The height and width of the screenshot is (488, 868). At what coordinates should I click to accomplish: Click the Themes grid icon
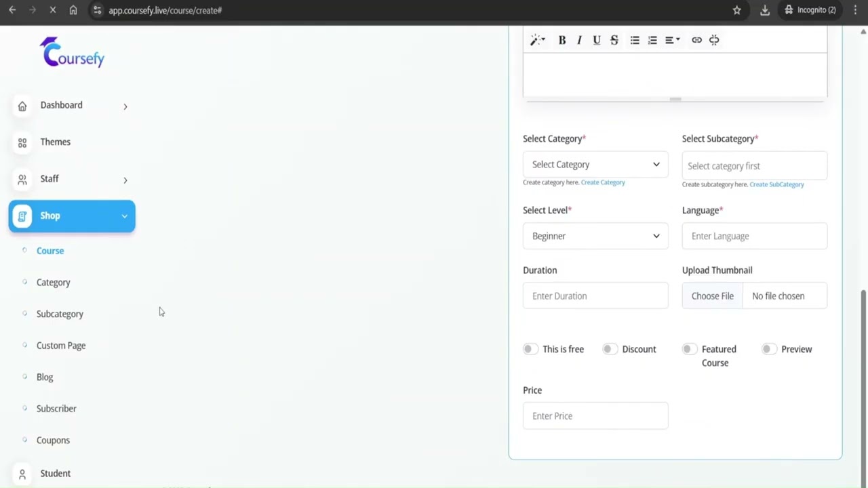[x=22, y=142]
